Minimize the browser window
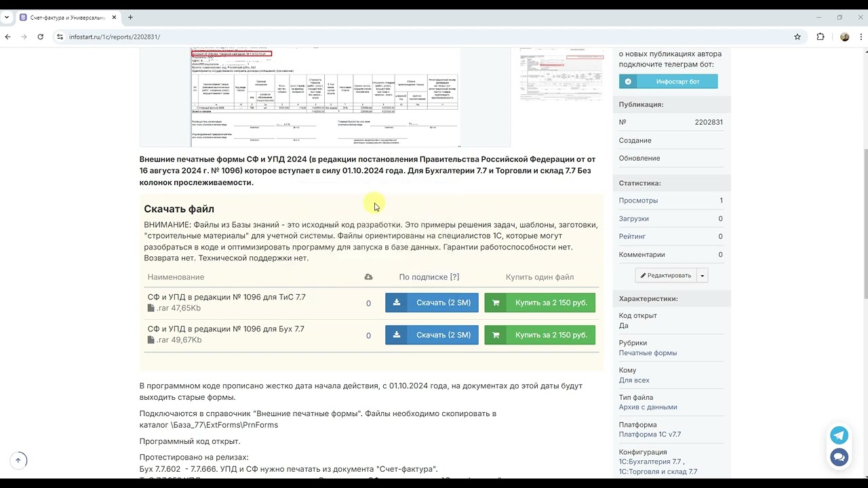 coord(820,17)
